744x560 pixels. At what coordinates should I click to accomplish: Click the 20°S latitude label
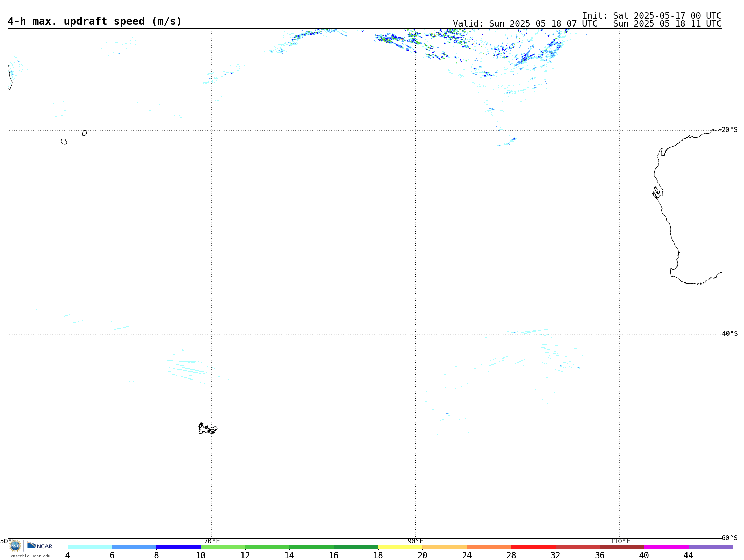730,129
